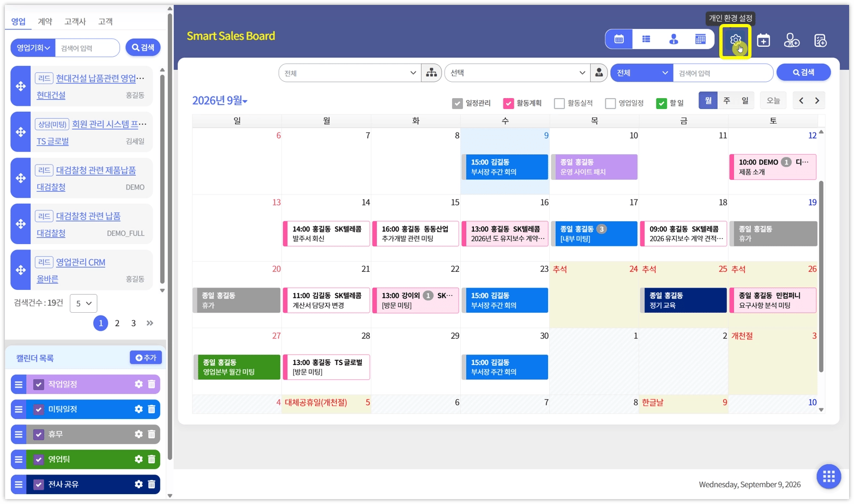Click the add customer person-plus icon
The height and width of the screenshot is (504, 854).
(791, 40)
